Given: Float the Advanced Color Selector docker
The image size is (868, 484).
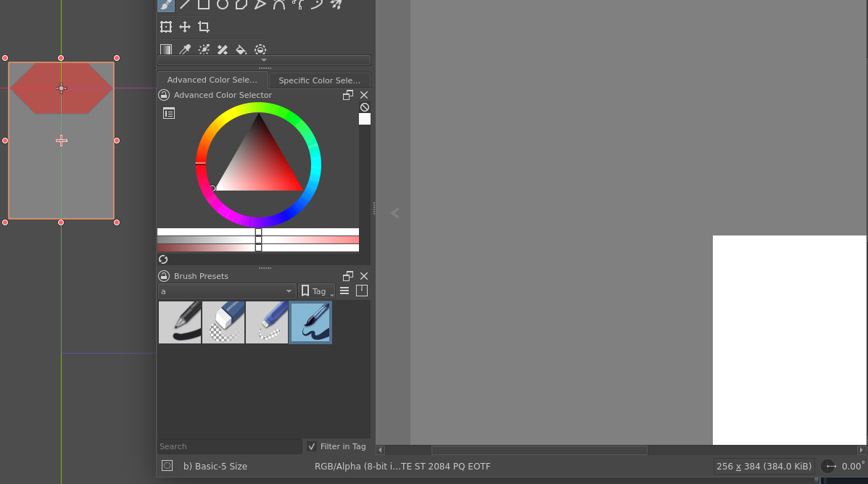Looking at the screenshot, I should click(347, 95).
